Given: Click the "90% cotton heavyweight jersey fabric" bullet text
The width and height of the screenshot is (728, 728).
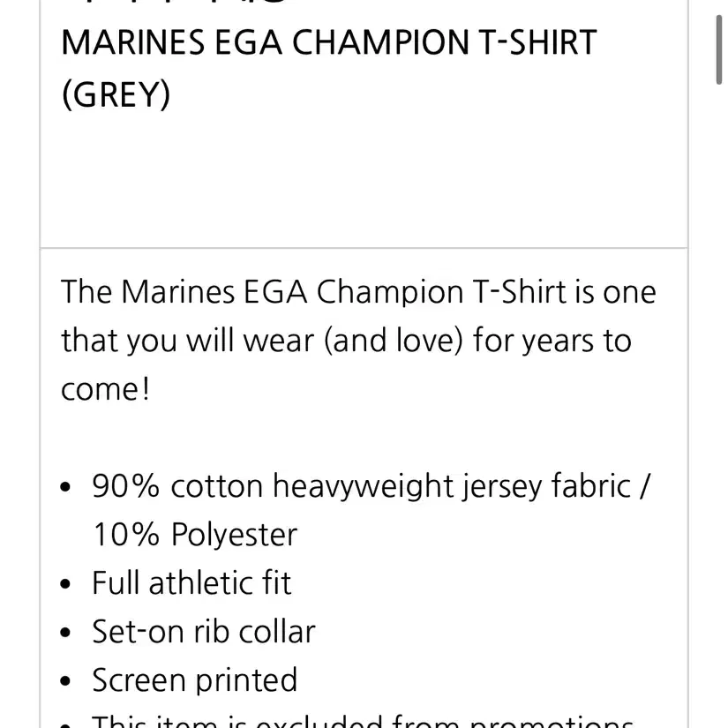Looking at the screenshot, I should click(x=361, y=486).
